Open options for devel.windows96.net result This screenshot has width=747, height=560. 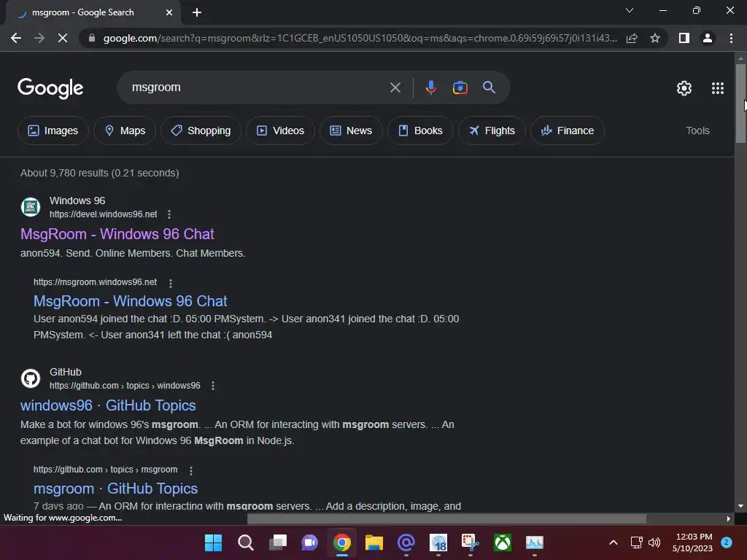[169, 214]
